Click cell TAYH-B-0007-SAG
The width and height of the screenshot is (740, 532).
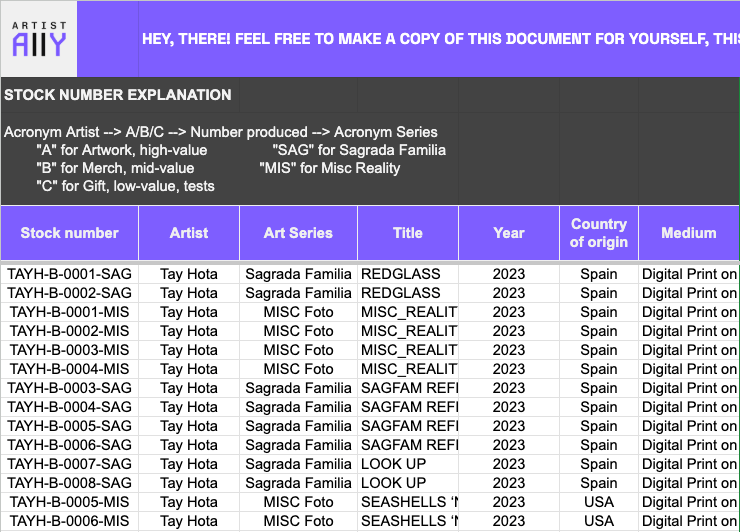(x=69, y=464)
